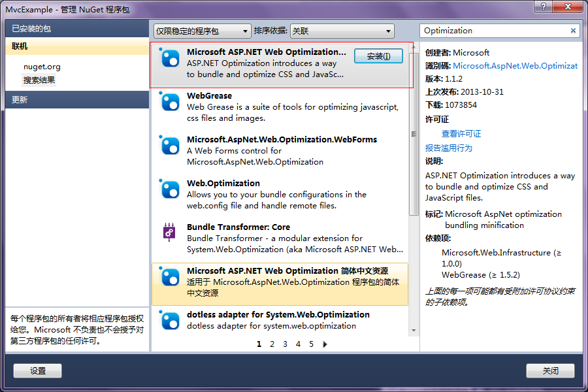Go to results page 4
Viewport: 588px width, 392px height.
tap(298, 344)
